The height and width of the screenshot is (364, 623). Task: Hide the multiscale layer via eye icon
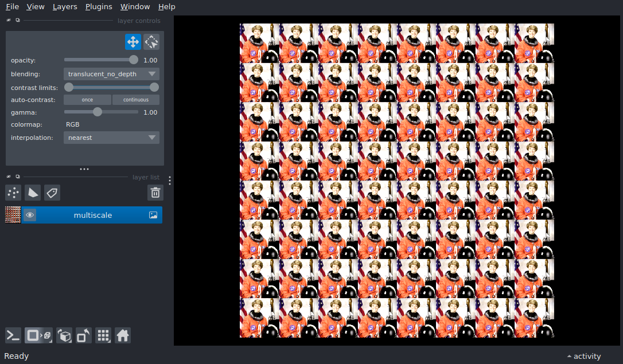point(30,215)
